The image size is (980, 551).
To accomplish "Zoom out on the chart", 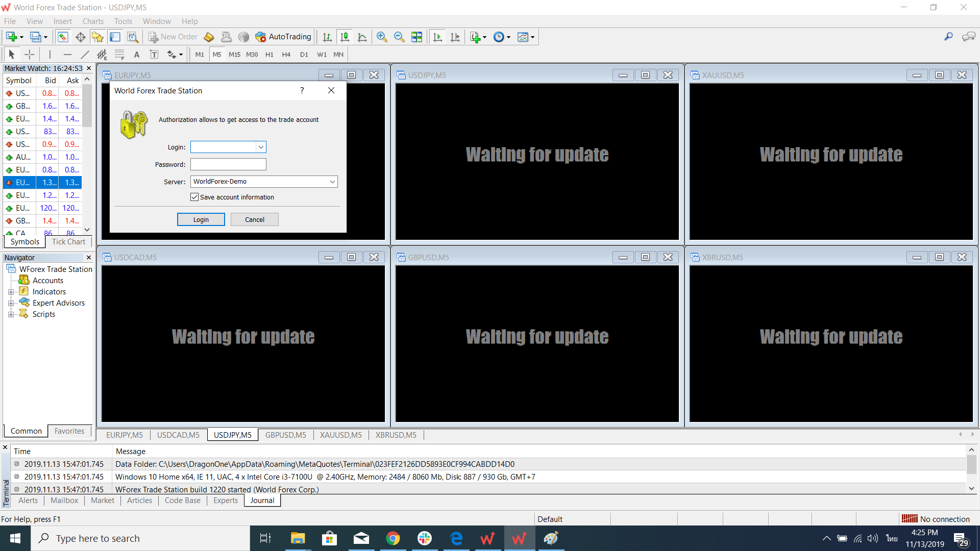I will coord(399,37).
